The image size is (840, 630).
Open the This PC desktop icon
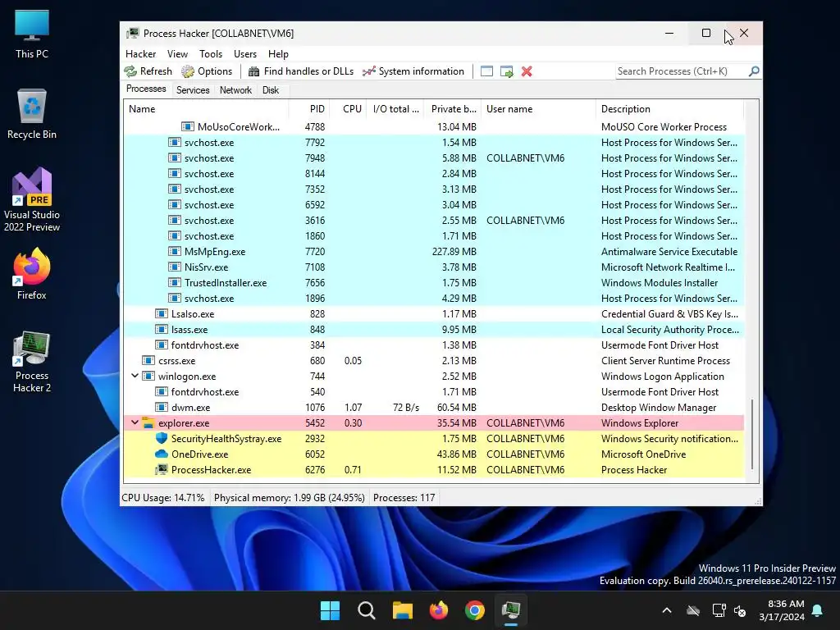[32, 34]
